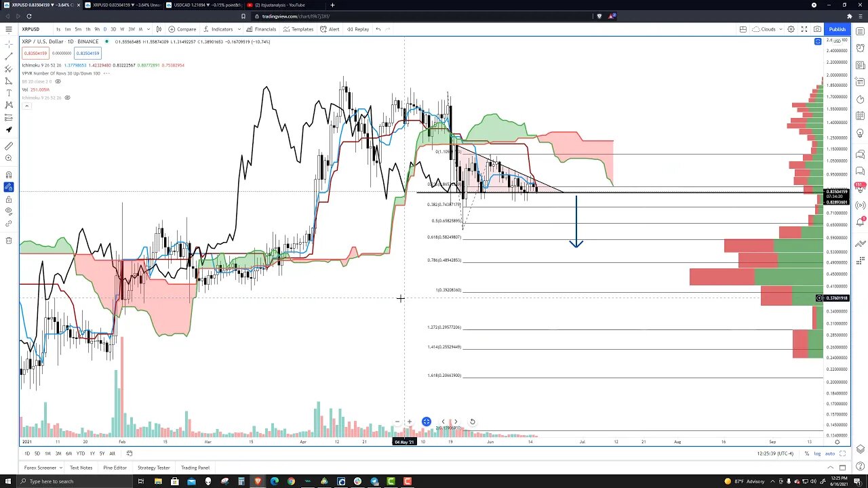The width and height of the screenshot is (868, 488).
Task: Expand the Indicators favorites dropdown arrow
Action: (239, 29)
